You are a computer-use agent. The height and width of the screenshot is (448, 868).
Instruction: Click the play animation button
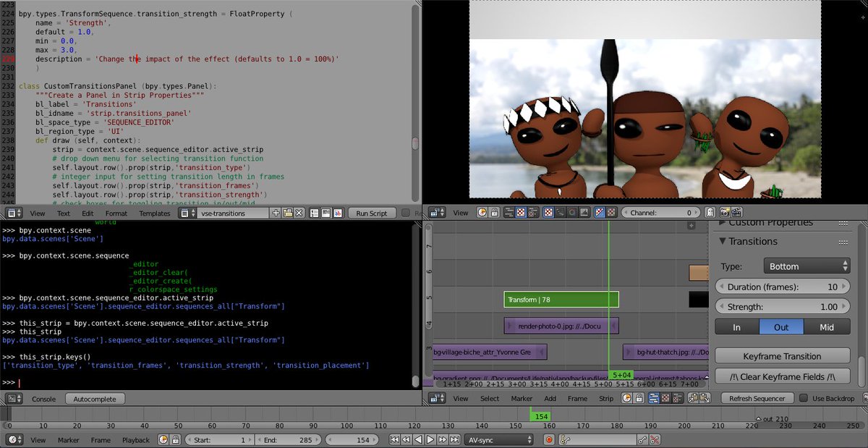430,439
